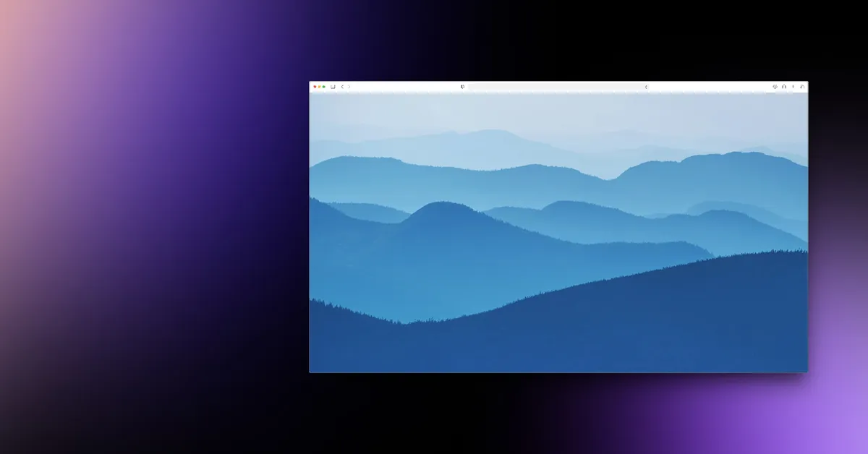Focus the browser address bar field
Viewport: 868px width, 454px height.
(x=558, y=87)
